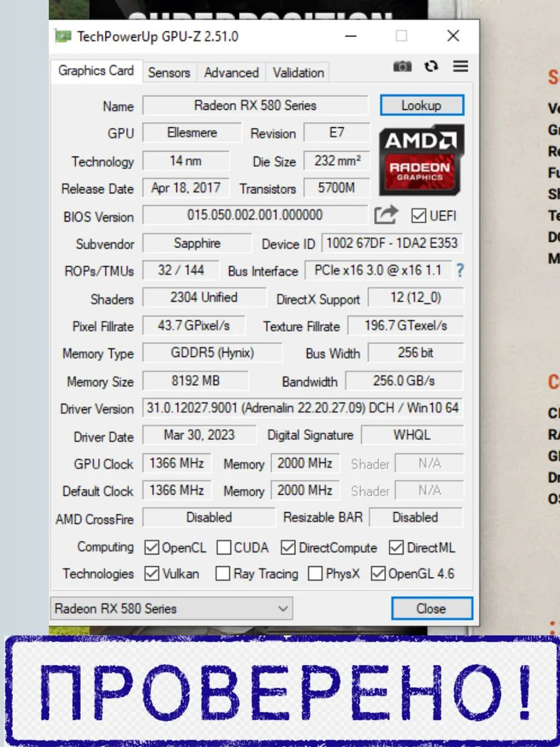This screenshot has height=747, width=560.
Task: Click the Device ID value 1002 67DF - 1DA2 E353
Action: 392,243
